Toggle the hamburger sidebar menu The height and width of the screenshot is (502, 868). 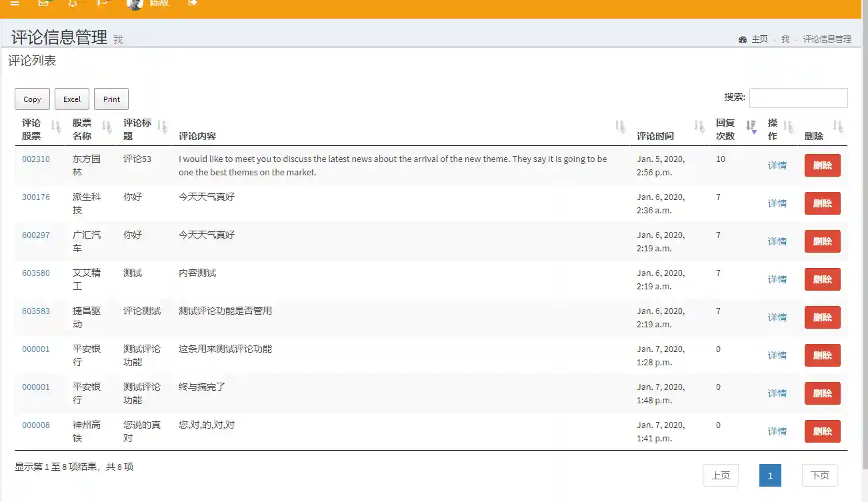(x=15, y=3)
